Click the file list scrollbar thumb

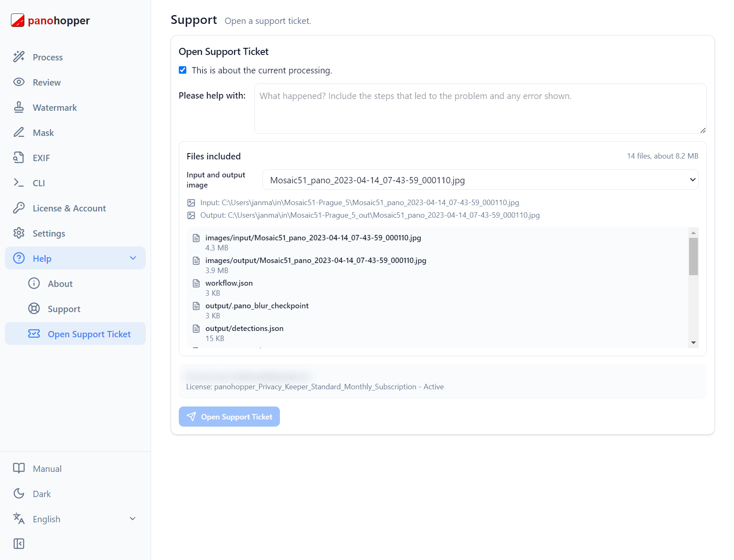tap(693, 256)
